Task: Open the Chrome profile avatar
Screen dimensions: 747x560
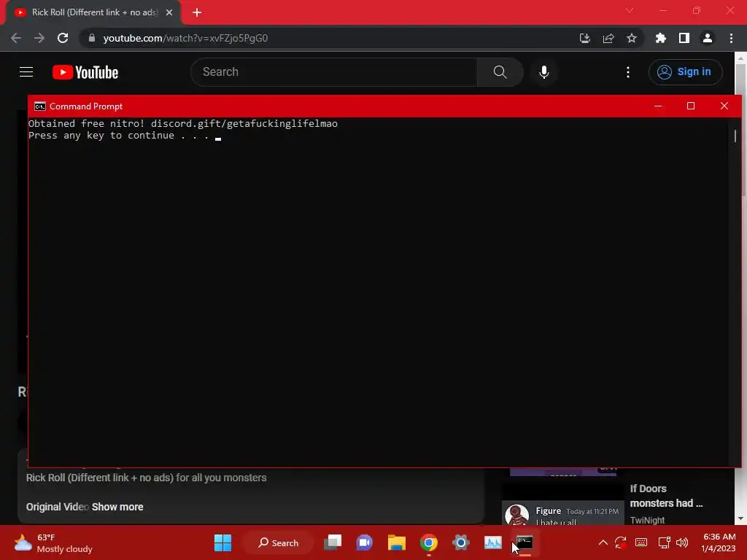Action: point(708,38)
